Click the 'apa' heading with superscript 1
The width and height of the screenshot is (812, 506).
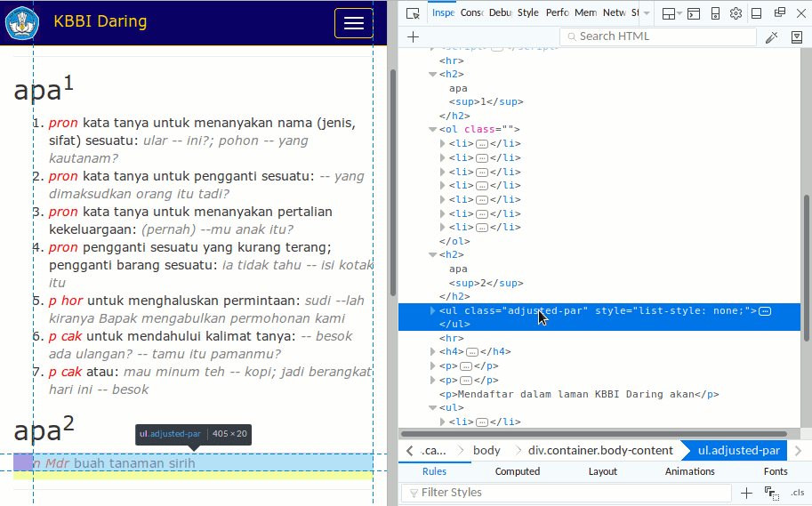[44, 89]
